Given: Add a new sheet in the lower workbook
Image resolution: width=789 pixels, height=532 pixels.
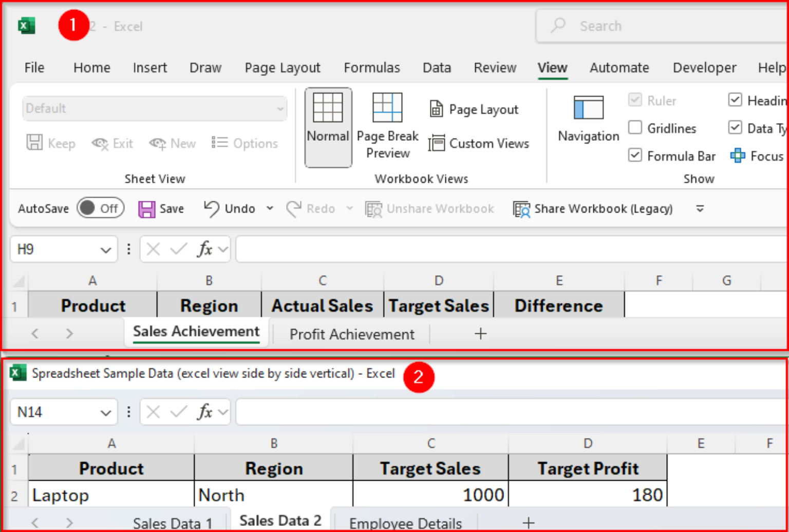Looking at the screenshot, I should pos(529,522).
